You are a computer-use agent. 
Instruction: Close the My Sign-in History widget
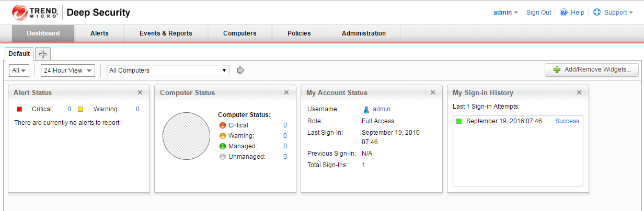tap(579, 92)
